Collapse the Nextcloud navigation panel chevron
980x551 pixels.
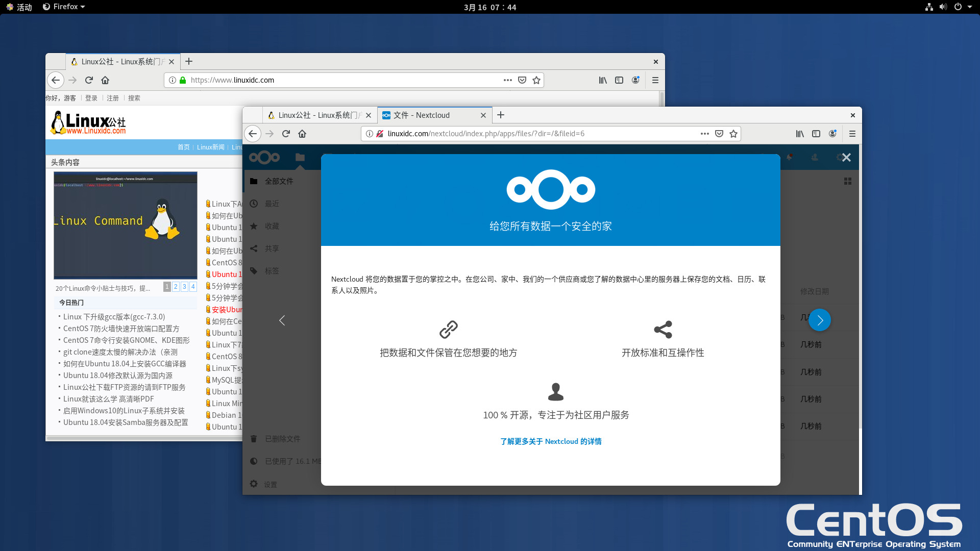coord(282,320)
